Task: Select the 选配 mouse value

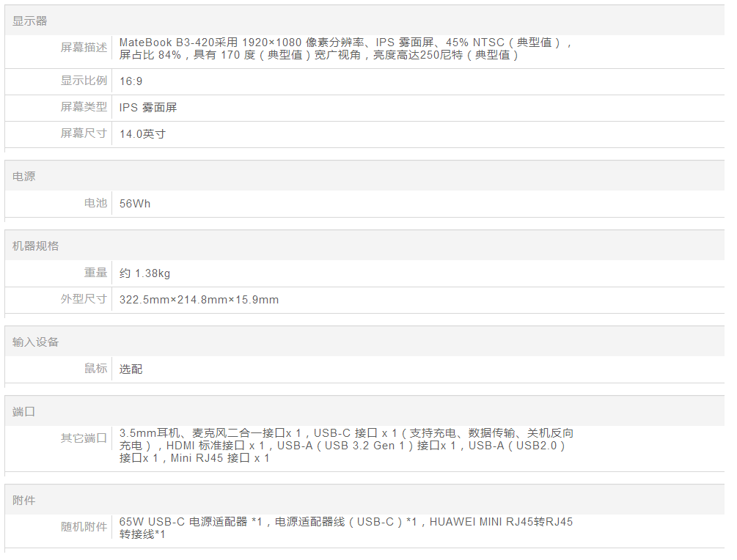Action: (131, 369)
